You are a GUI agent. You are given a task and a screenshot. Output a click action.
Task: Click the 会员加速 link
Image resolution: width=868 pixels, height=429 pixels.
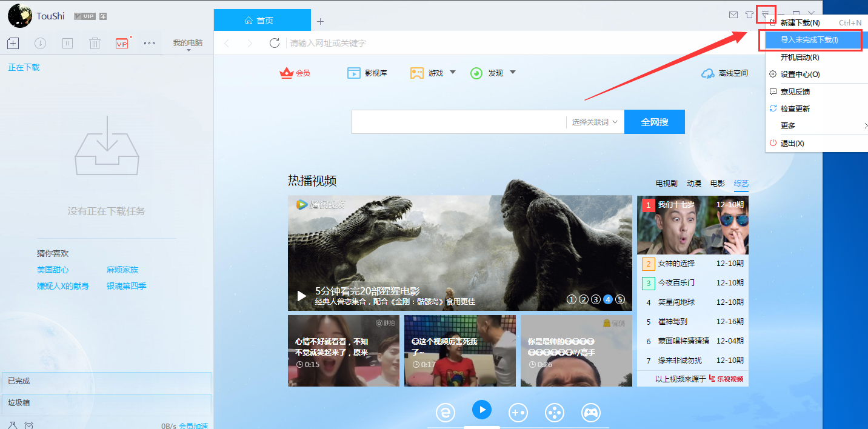coord(193,426)
